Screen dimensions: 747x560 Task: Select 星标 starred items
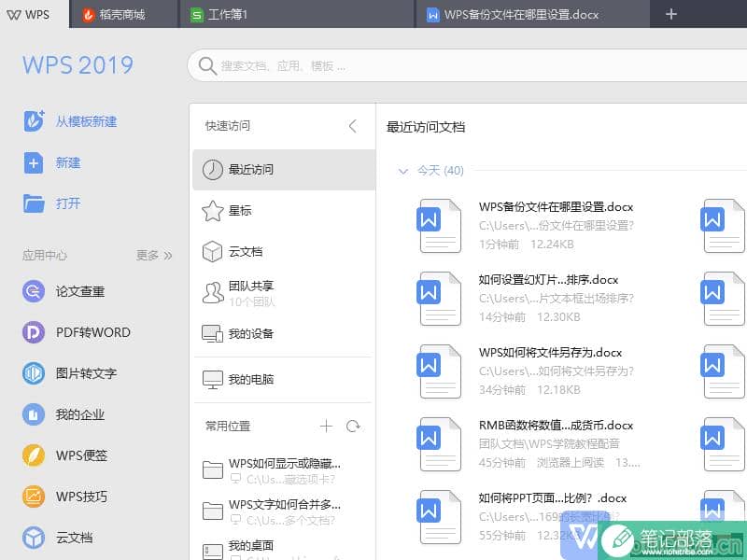(284, 211)
